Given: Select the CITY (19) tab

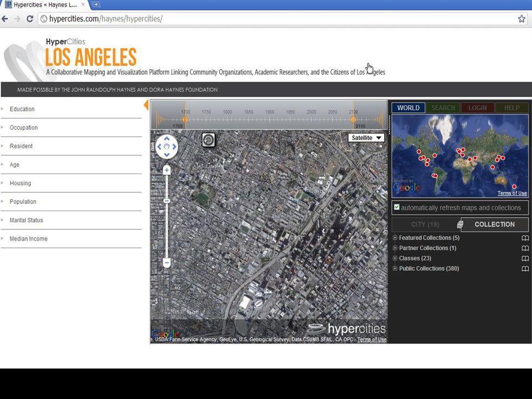Looking at the screenshot, I should pyautogui.click(x=425, y=224).
